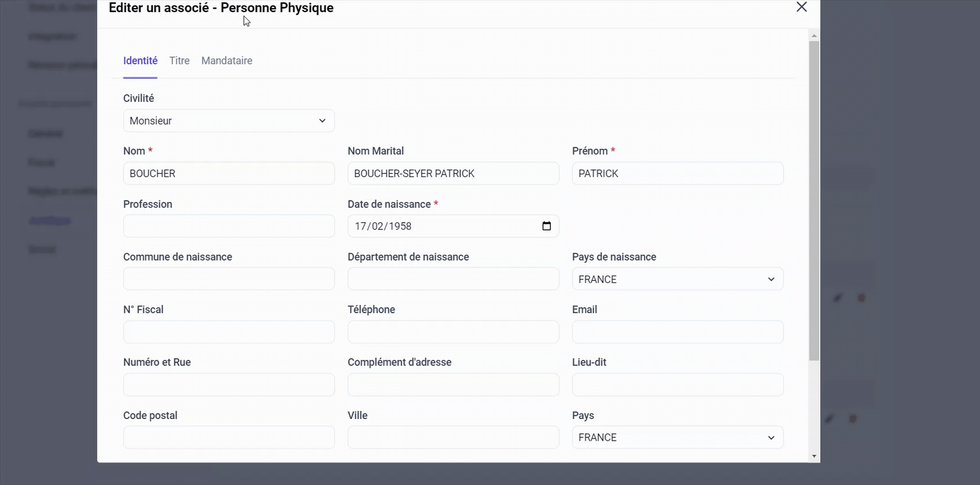Open the Civilité dropdown showing Monsieur
This screenshot has width=980, height=485.
point(229,121)
